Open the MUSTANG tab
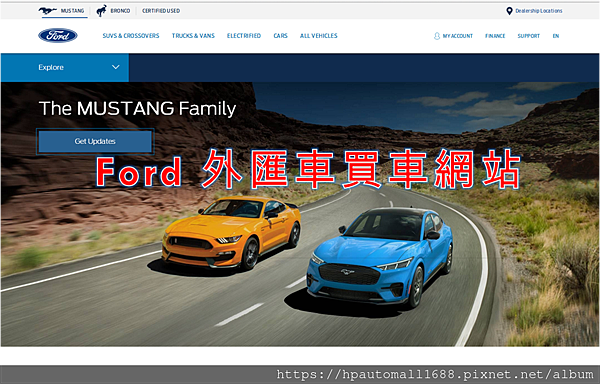The width and height of the screenshot is (600, 384). (72, 11)
